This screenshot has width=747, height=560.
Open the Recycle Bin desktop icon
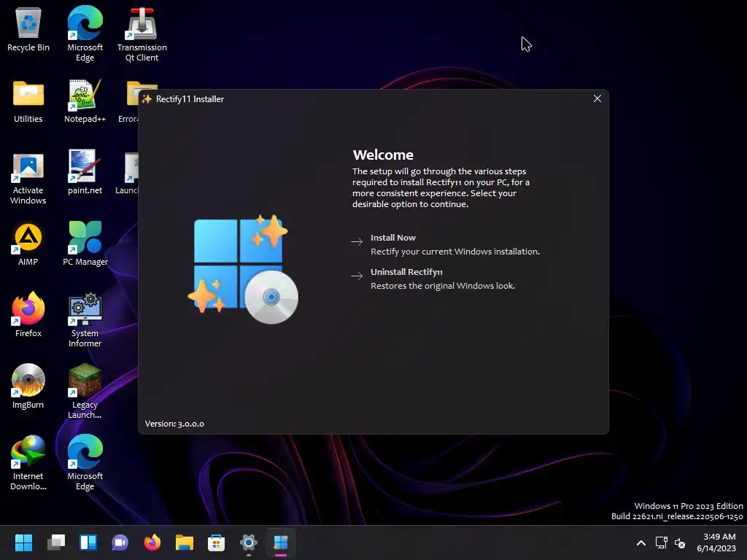(x=28, y=29)
